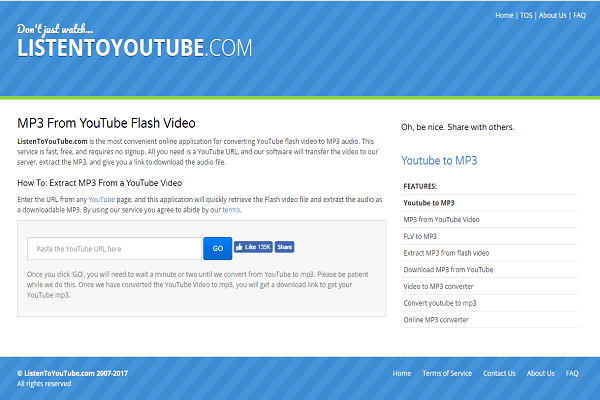Screen dimensions: 600x400
Task: Click the FEATURES: label in the sidebar
Action: pyautogui.click(x=420, y=186)
